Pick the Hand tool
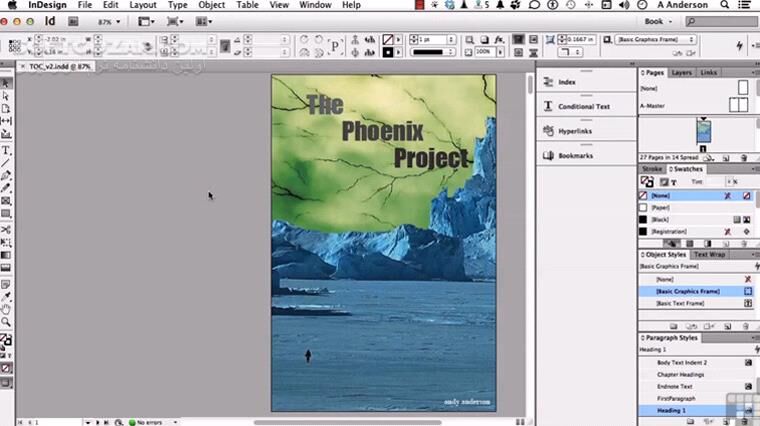760x426 pixels. pyautogui.click(x=6, y=309)
